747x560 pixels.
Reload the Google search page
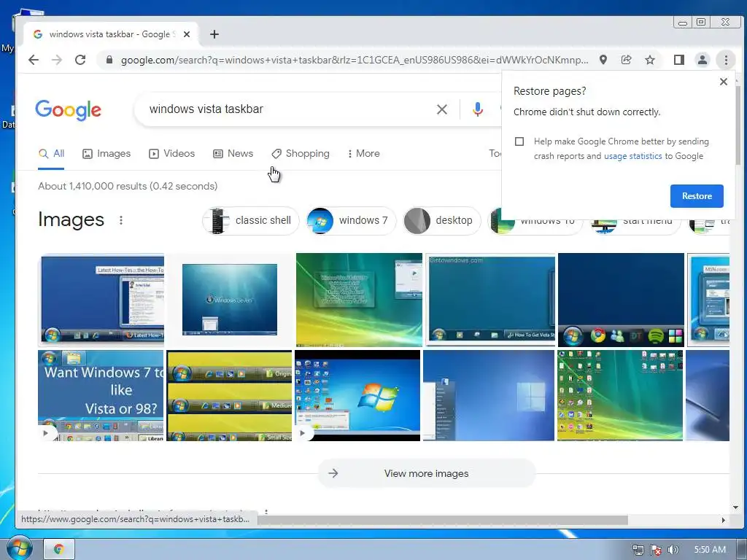click(x=80, y=60)
